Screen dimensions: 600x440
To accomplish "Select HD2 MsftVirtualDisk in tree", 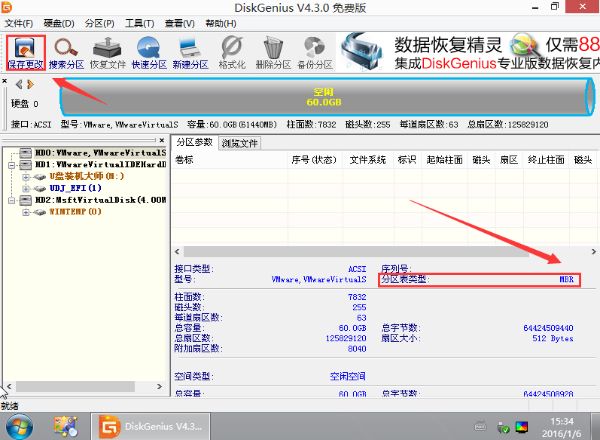I will (100, 200).
